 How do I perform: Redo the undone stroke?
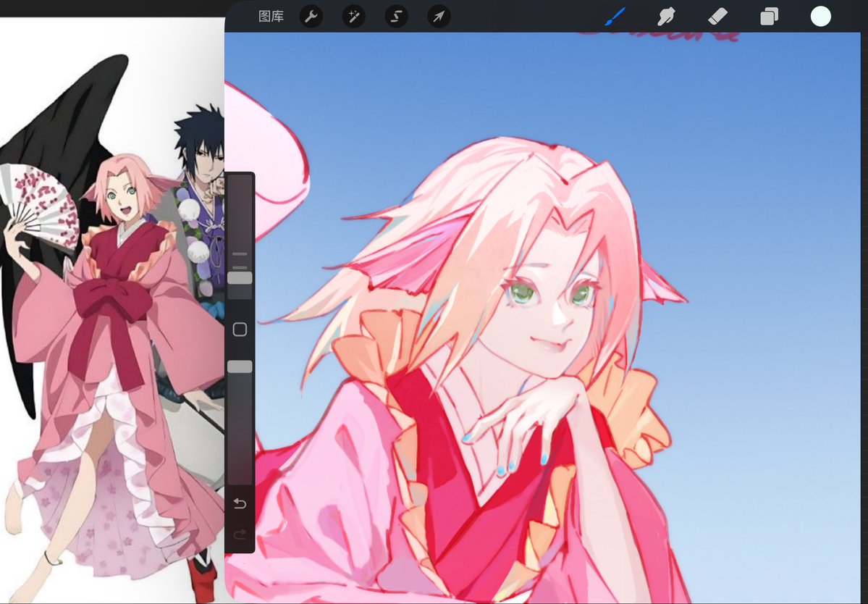(x=240, y=534)
